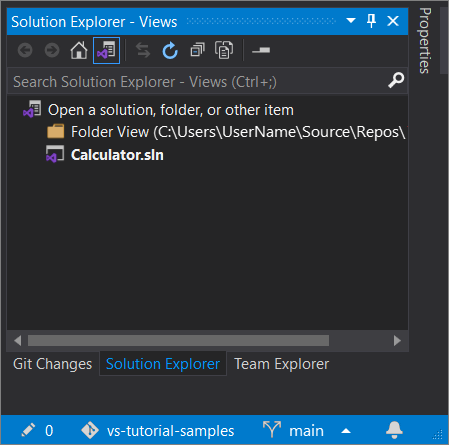Select the Folder View item
This screenshot has width=449, height=445.
(238, 132)
